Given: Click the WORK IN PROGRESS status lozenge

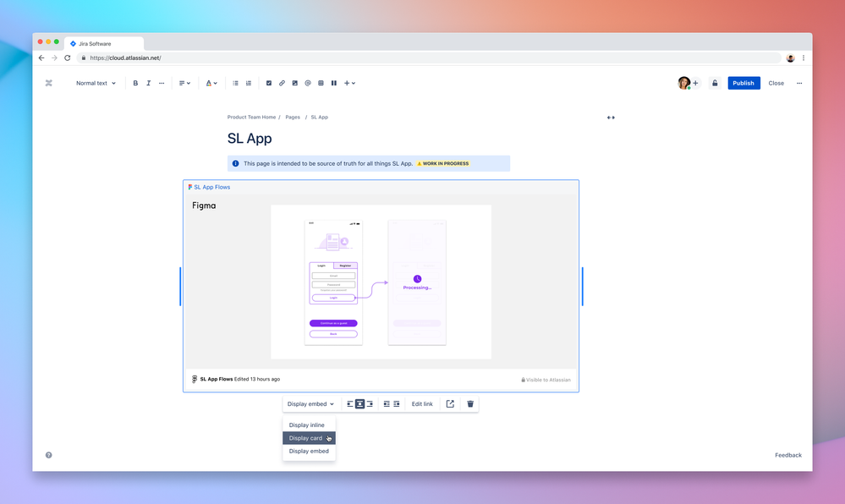Looking at the screenshot, I should point(443,163).
